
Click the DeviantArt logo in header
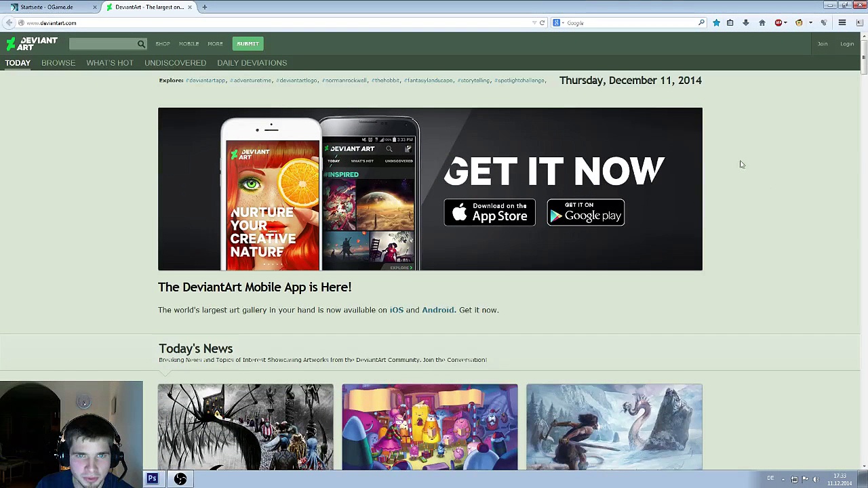click(32, 43)
